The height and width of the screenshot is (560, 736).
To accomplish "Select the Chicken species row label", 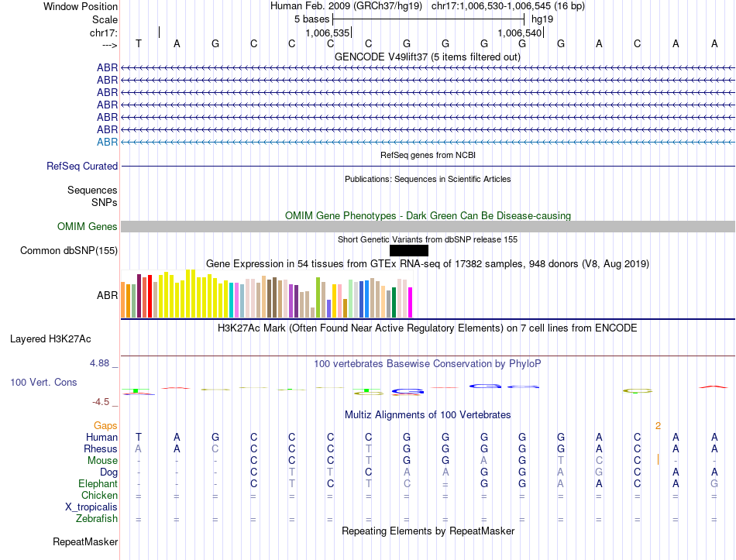I will [99, 495].
